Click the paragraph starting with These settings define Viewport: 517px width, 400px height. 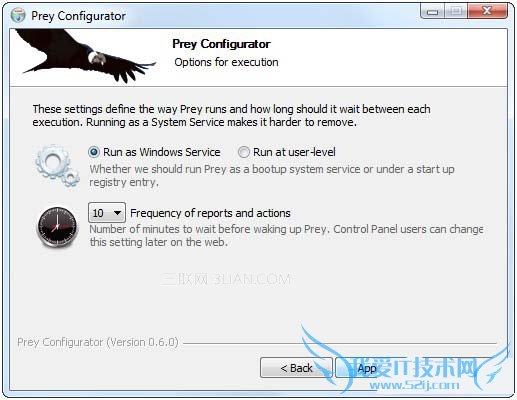[231, 115]
